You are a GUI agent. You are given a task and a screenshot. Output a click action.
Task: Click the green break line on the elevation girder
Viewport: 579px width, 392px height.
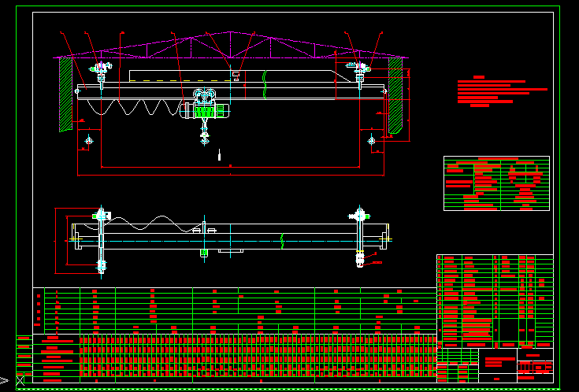(265, 85)
